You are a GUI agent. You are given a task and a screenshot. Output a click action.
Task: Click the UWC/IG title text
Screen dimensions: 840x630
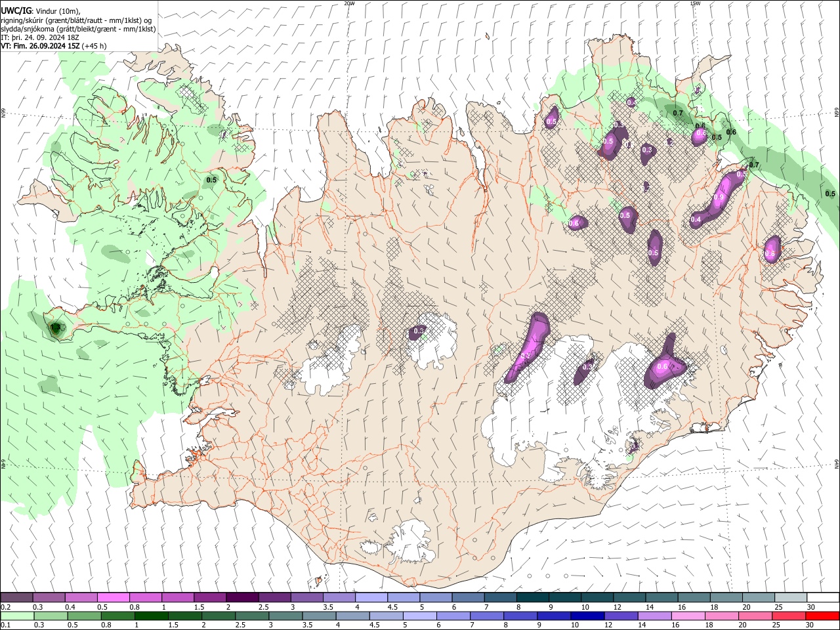click(15, 10)
